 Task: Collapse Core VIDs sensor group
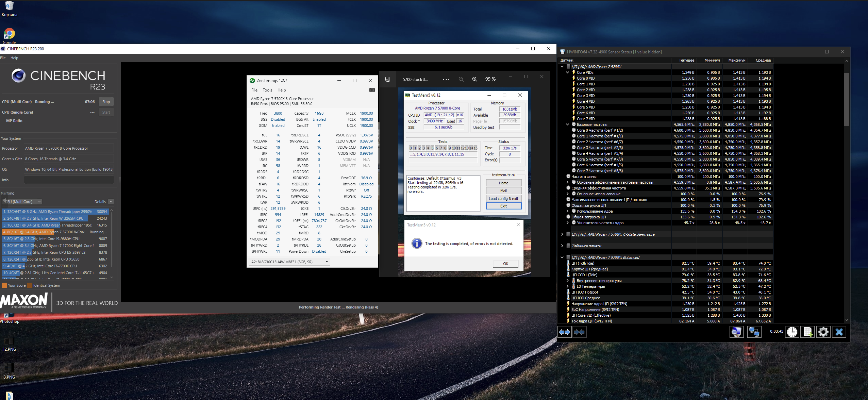(x=567, y=72)
